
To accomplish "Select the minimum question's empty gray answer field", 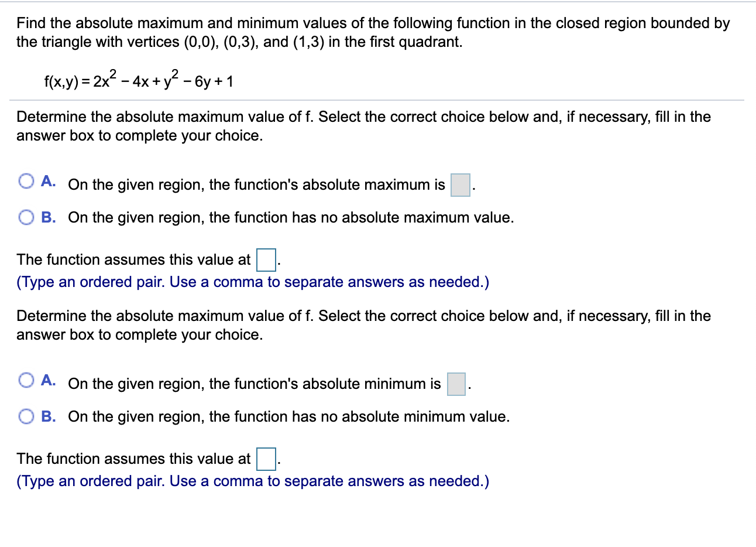I will click(x=457, y=384).
